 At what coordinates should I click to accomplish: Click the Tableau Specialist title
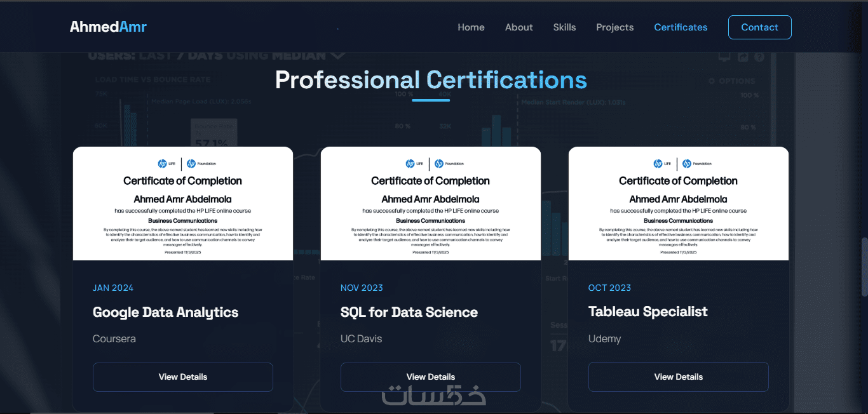click(x=648, y=312)
